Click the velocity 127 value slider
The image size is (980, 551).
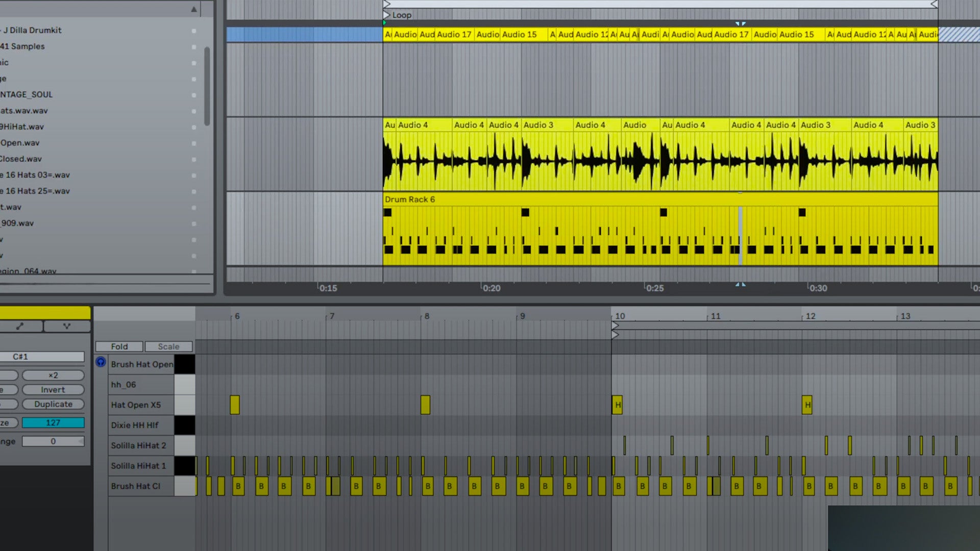pos(53,422)
